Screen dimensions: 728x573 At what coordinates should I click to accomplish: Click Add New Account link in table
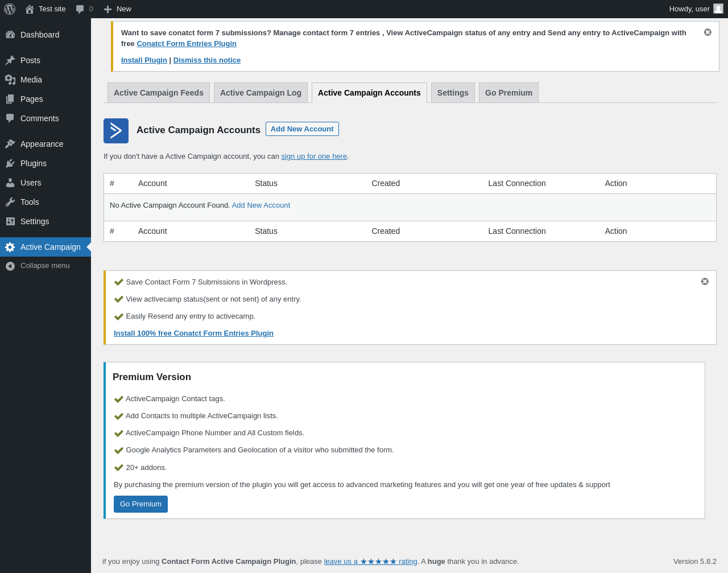(261, 205)
